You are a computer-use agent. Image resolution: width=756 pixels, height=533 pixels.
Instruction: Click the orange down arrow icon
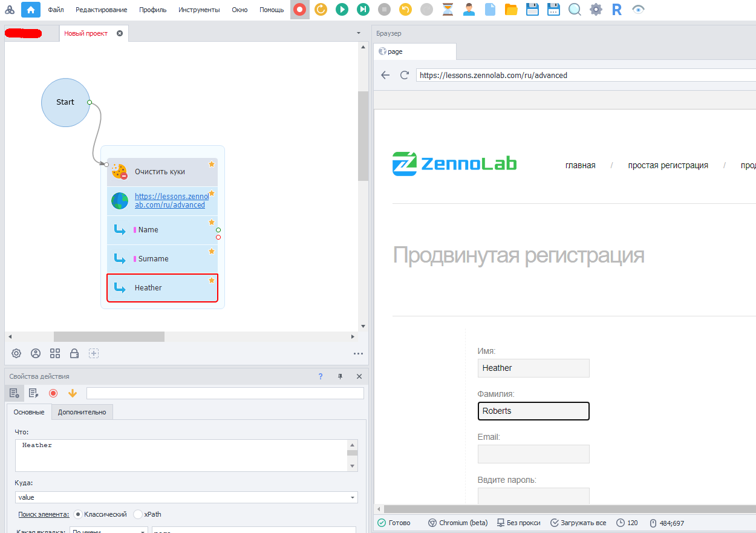(x=73, y=393)
